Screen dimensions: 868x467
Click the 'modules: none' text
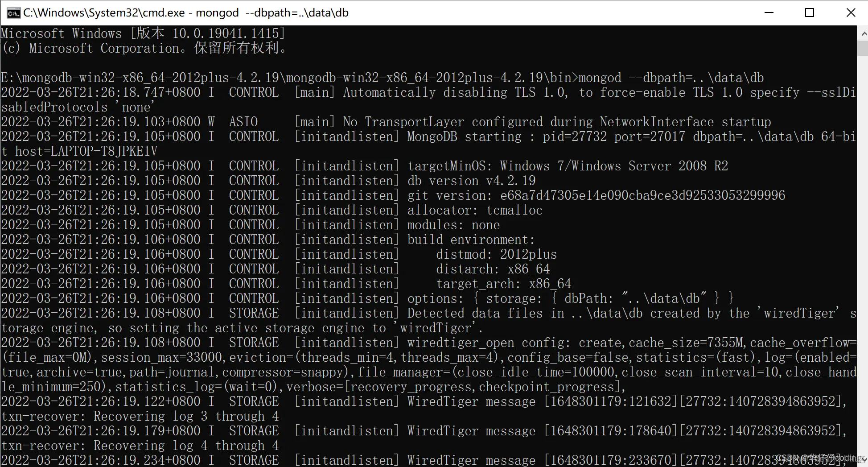[453, 225]
